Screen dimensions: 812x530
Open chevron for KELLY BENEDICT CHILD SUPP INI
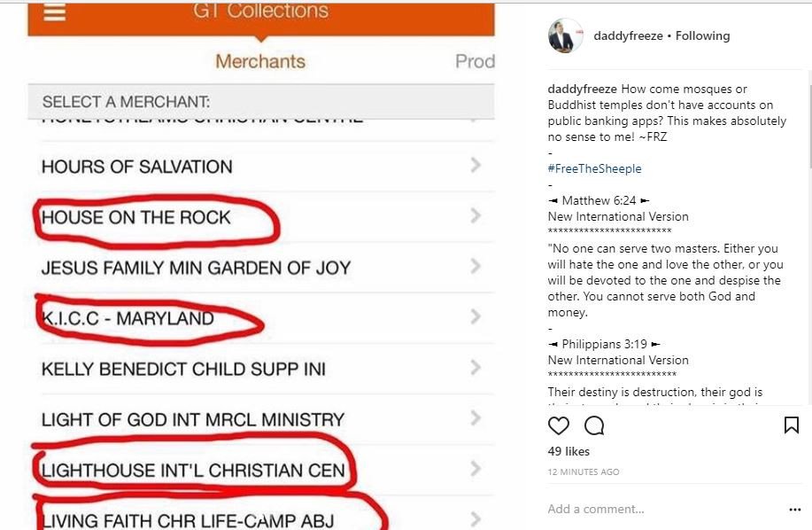pos(476,367)
